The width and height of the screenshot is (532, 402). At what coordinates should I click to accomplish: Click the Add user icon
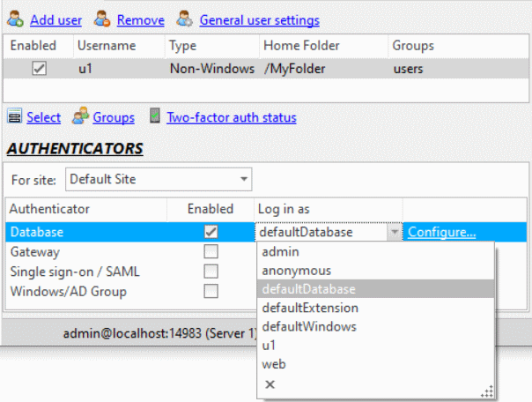click(14, 19)
